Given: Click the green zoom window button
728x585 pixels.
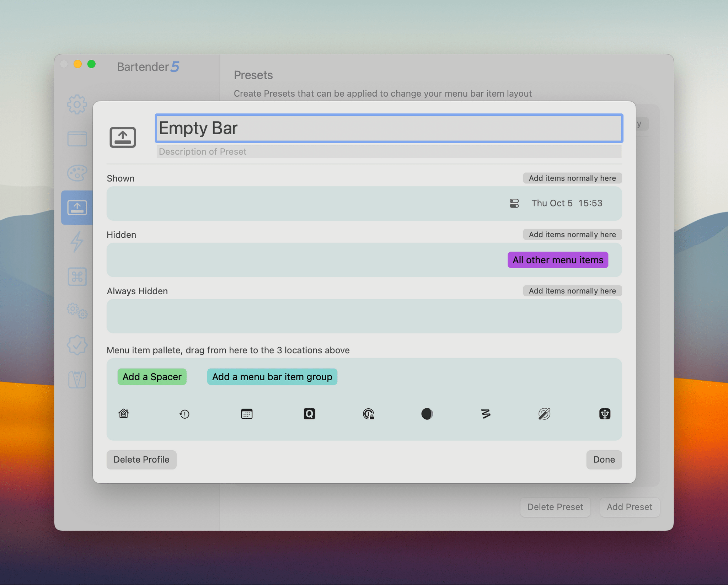Looking at the screenshot, I should coord(91,64).
